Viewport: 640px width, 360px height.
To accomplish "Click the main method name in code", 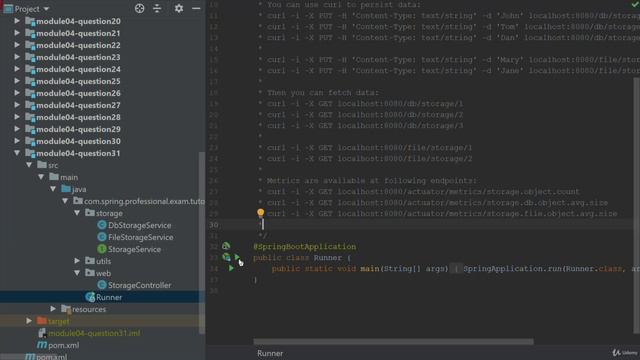I will coord(369,269).
